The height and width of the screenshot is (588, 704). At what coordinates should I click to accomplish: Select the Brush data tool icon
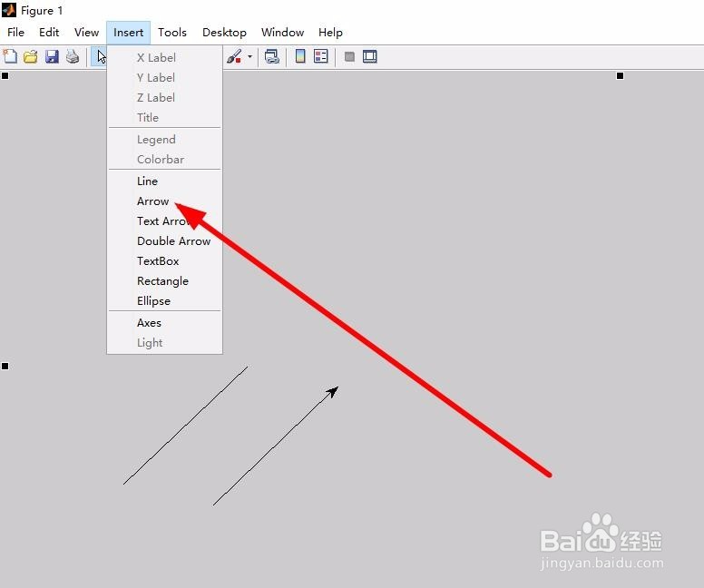[x=234, y=56]
